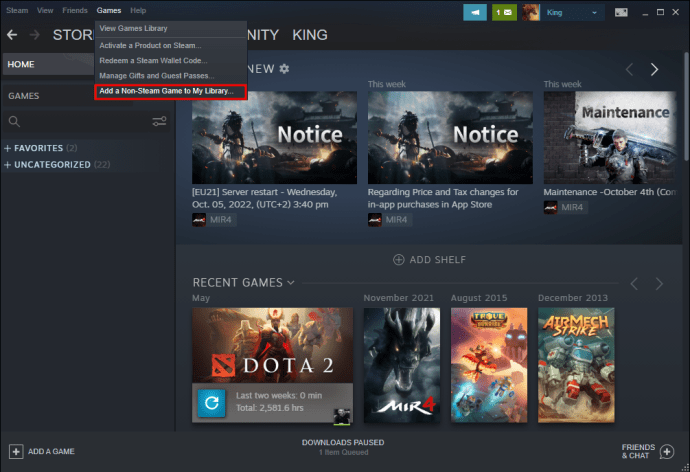This screenshot has height=472, width=690.
Task: Open the MIR4 game cover
Action: pyautogui.click(x=401, y=365)
